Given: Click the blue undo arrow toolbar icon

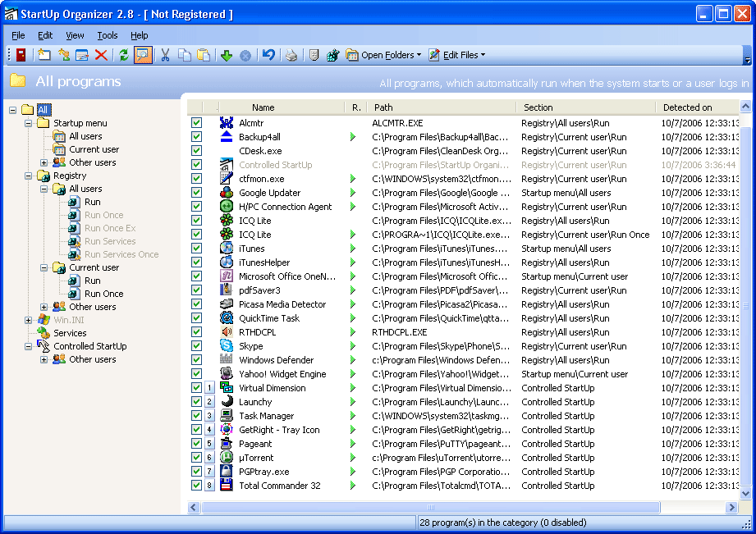Looking at the screenshot, I should (268, 55).
